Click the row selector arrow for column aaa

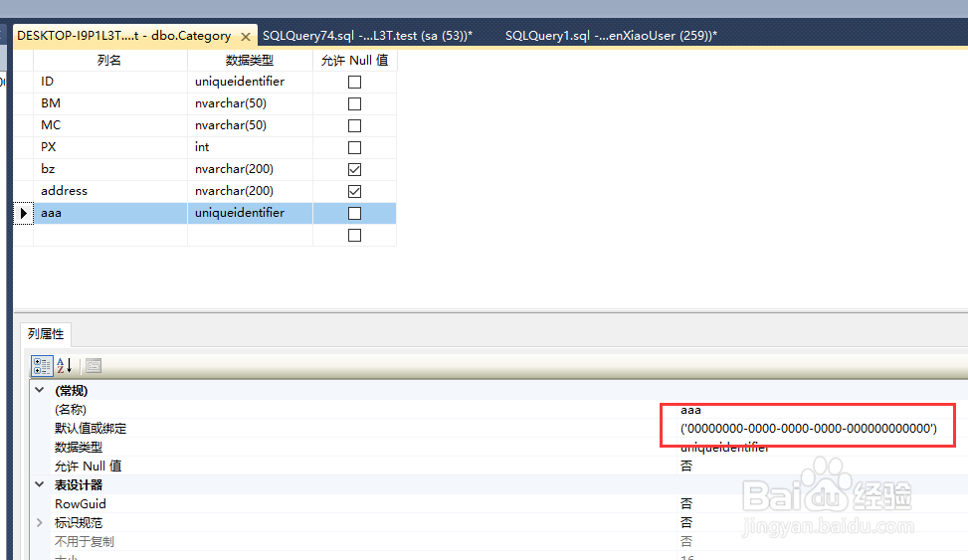pos(24,213)
